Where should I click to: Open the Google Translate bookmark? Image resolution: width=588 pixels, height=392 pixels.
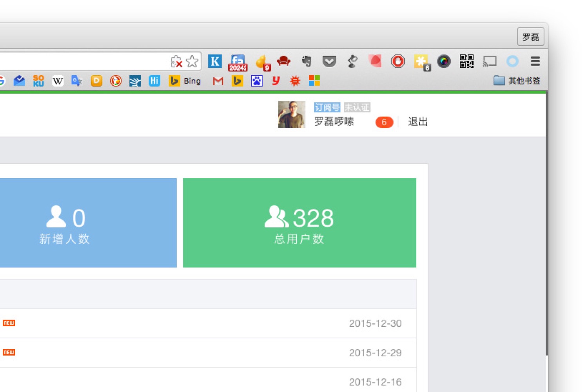(x=77, y=81)
